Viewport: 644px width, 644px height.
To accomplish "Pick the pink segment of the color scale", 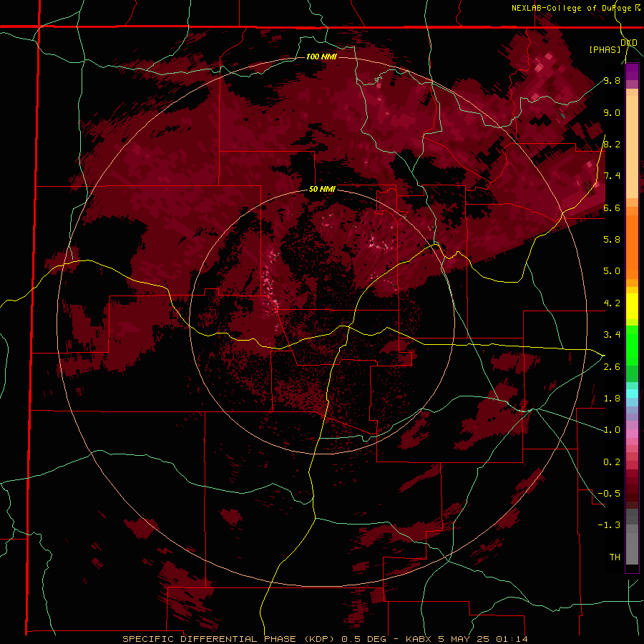I will [632, 434].
